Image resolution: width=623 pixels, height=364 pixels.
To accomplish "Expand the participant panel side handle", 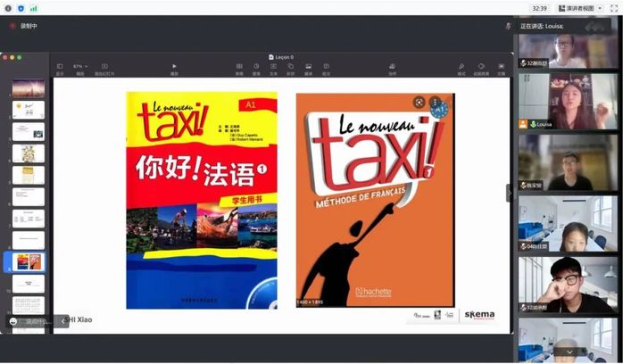I will coord(510,193).
